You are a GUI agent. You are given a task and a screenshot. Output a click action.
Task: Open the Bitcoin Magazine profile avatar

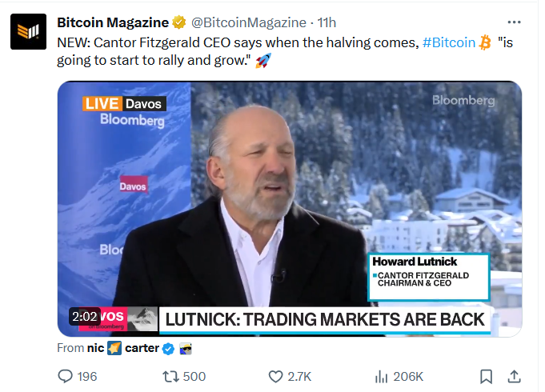[x=28, y=31]
